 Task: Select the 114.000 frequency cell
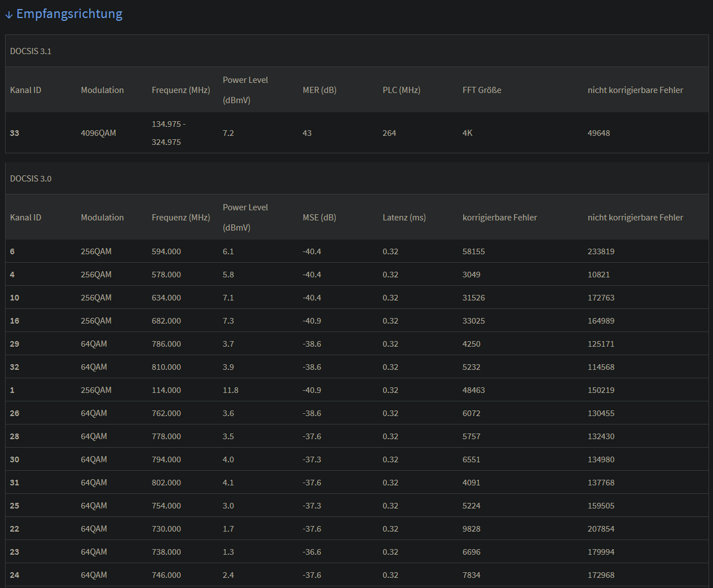tap(166, 390)
